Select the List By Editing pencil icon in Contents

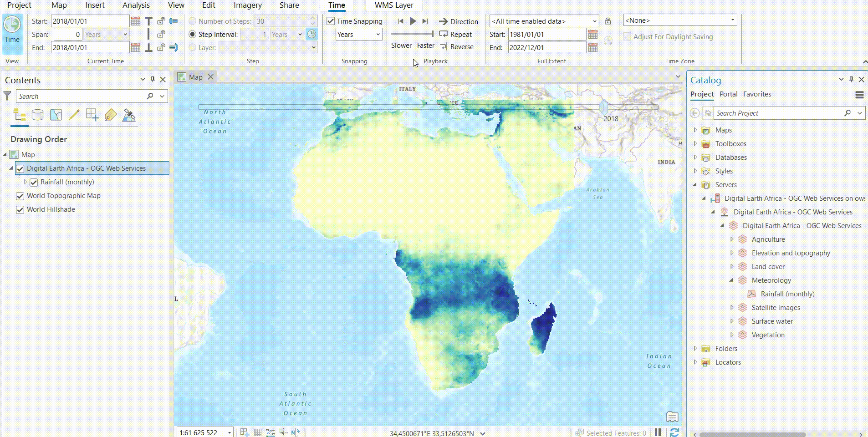(73, 115)
